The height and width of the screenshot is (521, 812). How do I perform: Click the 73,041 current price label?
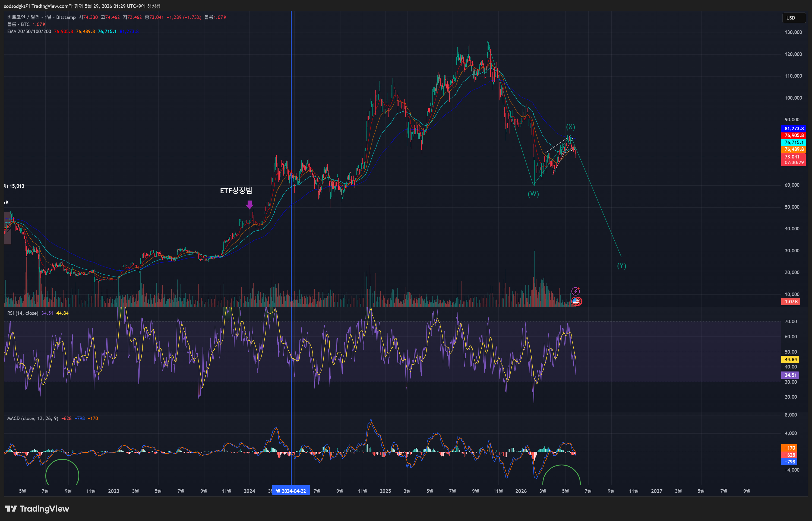pos(792,157)
